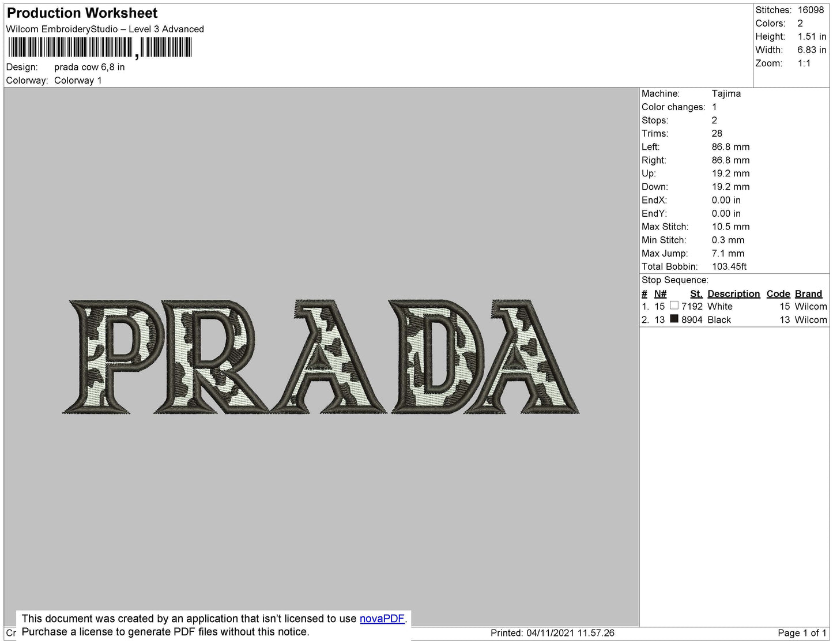Click the Left value '86.8 mm'
This screenshot has height=644, width=833.
(x=730, y=146)
